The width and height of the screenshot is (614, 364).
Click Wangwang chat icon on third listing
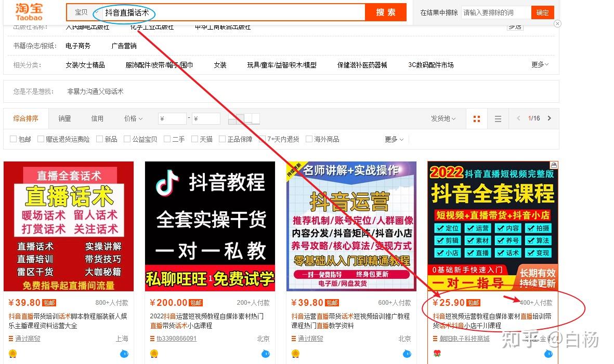[407, 354]
